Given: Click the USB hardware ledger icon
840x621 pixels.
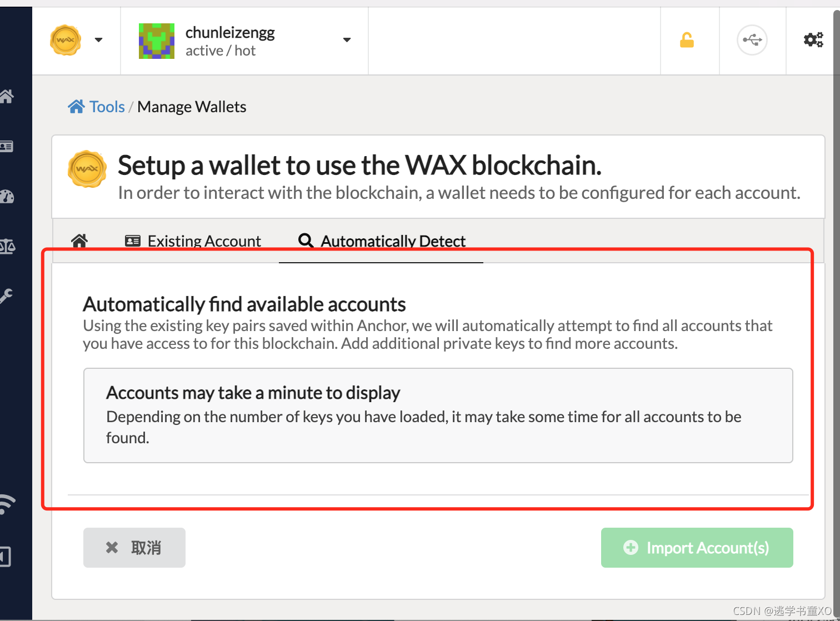Looking at the screenshot, I should (752, 40).
